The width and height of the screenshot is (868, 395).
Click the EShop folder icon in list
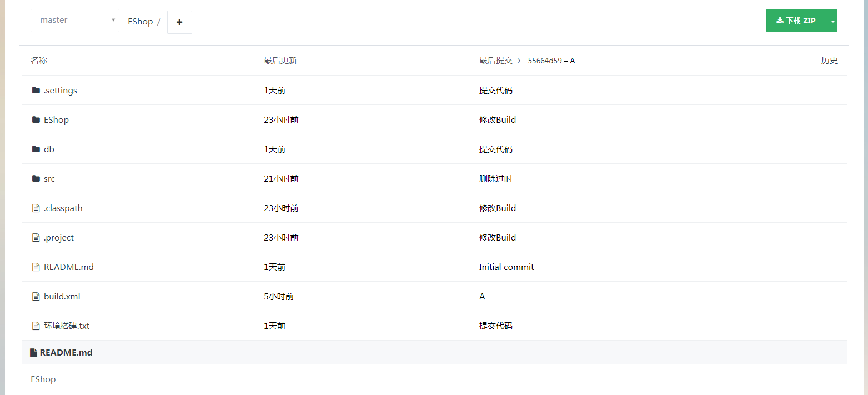tap(36, 119)
